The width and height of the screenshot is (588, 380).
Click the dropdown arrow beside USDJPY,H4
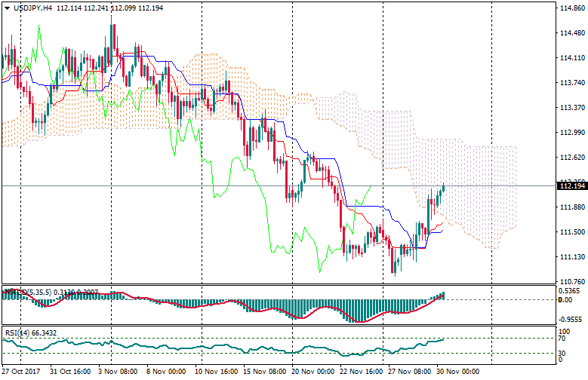[x=6, y=8]
